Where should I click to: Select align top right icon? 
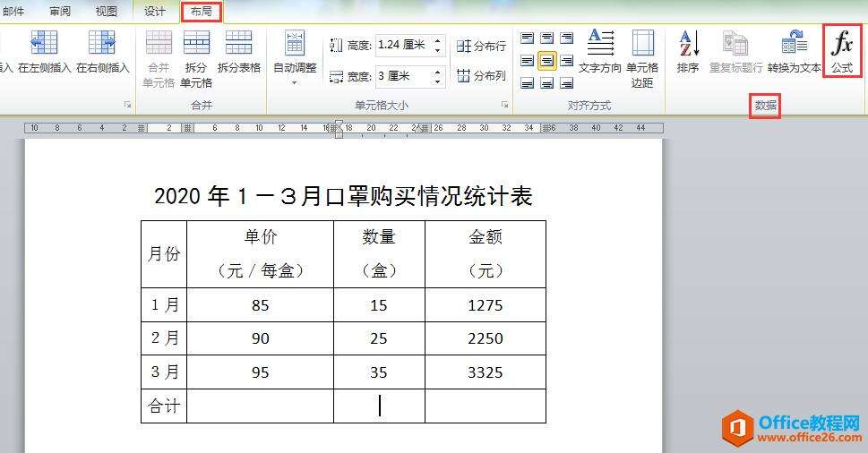click(566, 38)
